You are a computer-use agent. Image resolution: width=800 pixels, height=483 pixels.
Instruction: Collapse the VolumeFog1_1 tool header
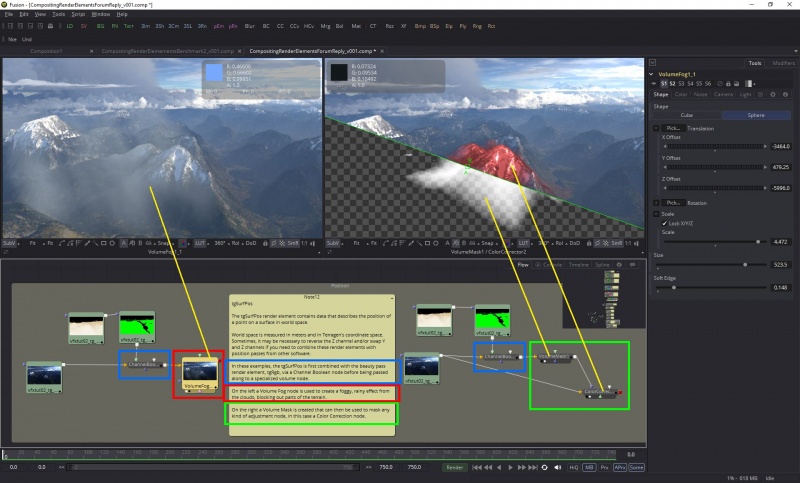pos(651,74)
